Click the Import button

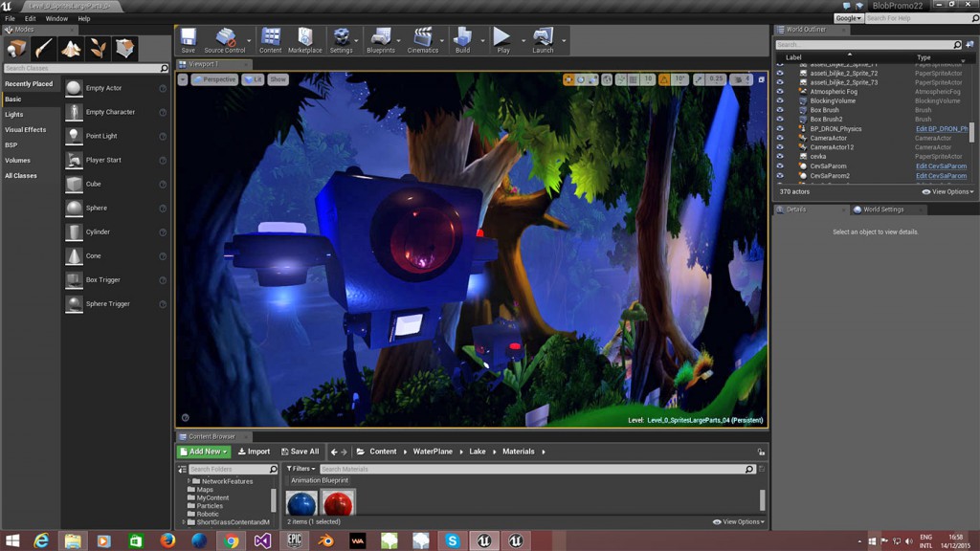tap(254, 452)
